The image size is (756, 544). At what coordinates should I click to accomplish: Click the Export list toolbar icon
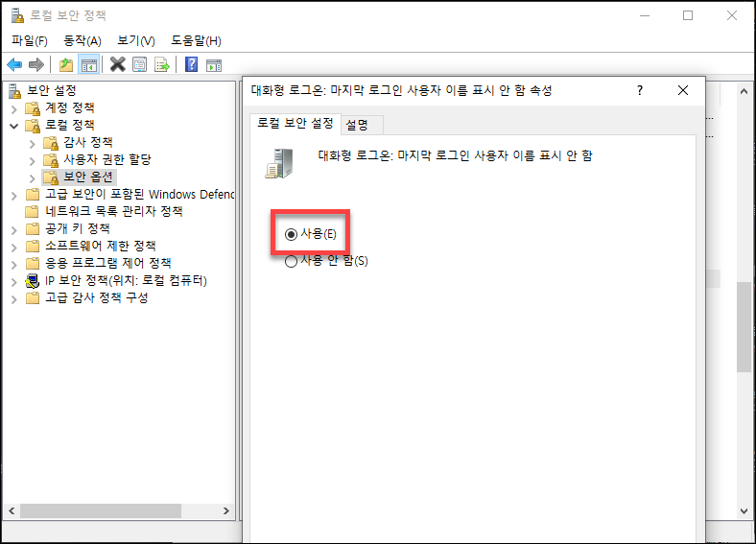(x=162, y=64)
